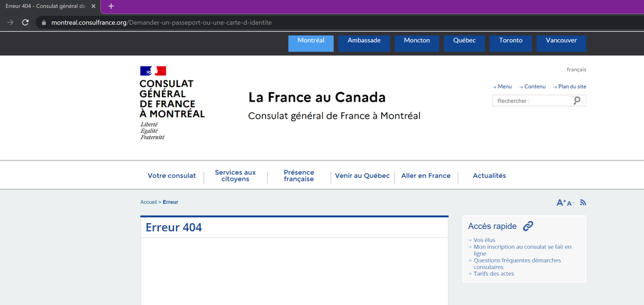The height and width of the screenshot is (305, 644).
Task: Click Consulat général de France à Montréal subtitle
Action: coord(334,116)
